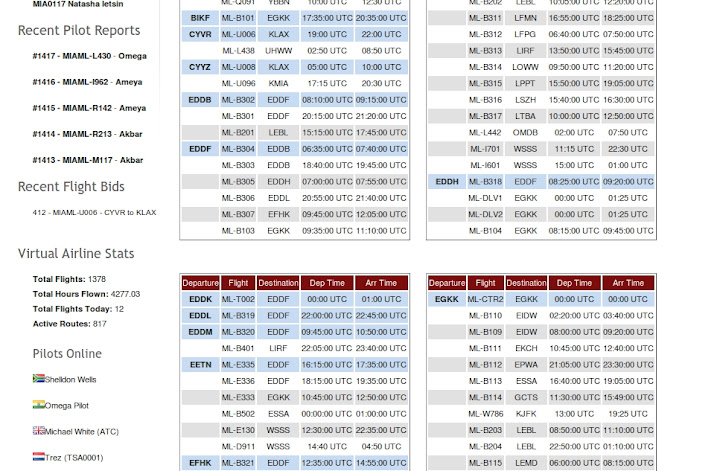Select pilot name Shelldon Wells

(x=71, y=380)
